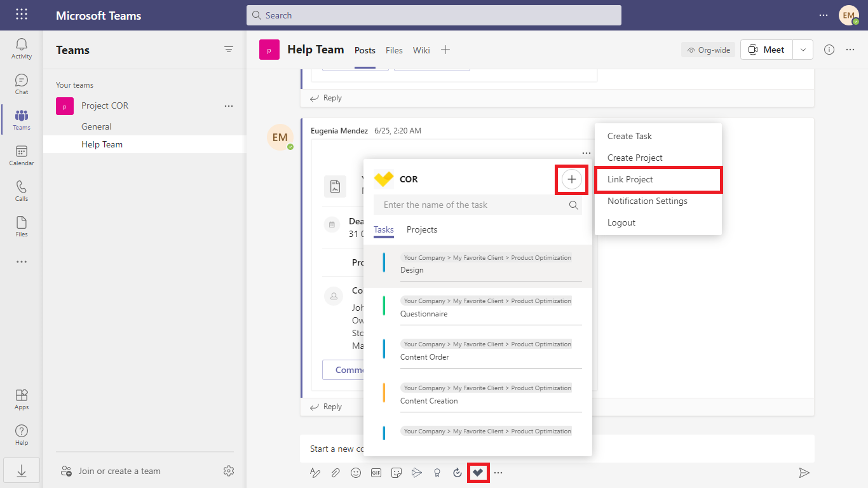Switch to the Projects tab in COR
The height and width of the screenshot is (488, 868).
tap(422, 229)
